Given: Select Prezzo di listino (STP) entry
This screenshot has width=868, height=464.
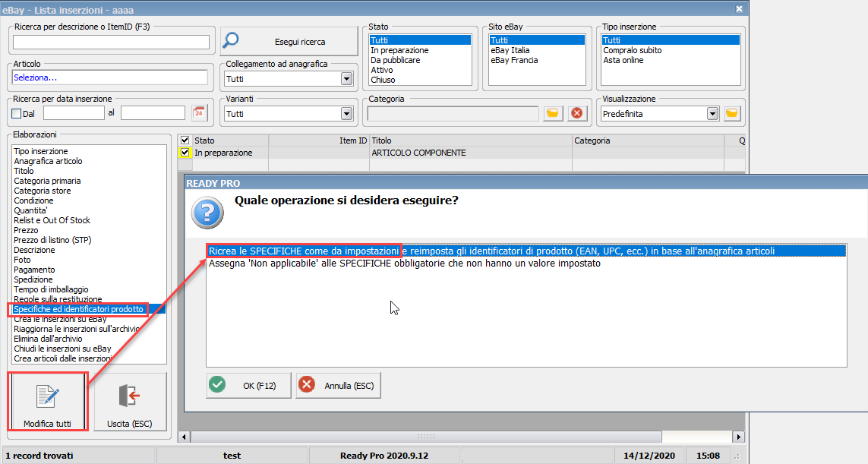Looking at the screenshot, I should click(89, 240).
